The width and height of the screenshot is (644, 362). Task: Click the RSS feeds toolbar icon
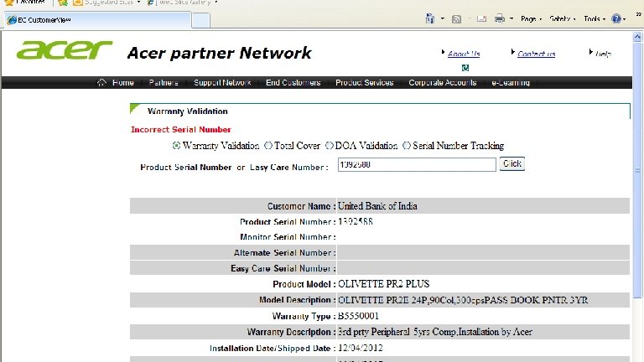pyautogui.click(x=456, y=19)
